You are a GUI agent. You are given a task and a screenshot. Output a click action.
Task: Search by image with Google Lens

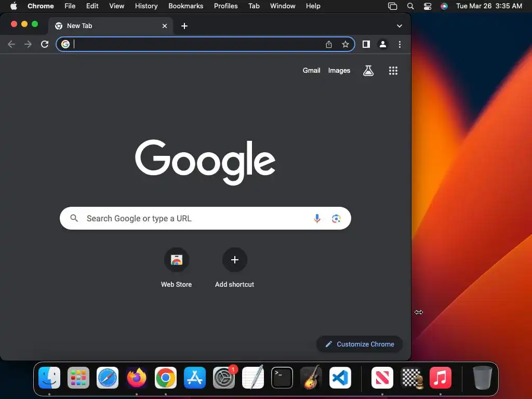click(336, 218)
